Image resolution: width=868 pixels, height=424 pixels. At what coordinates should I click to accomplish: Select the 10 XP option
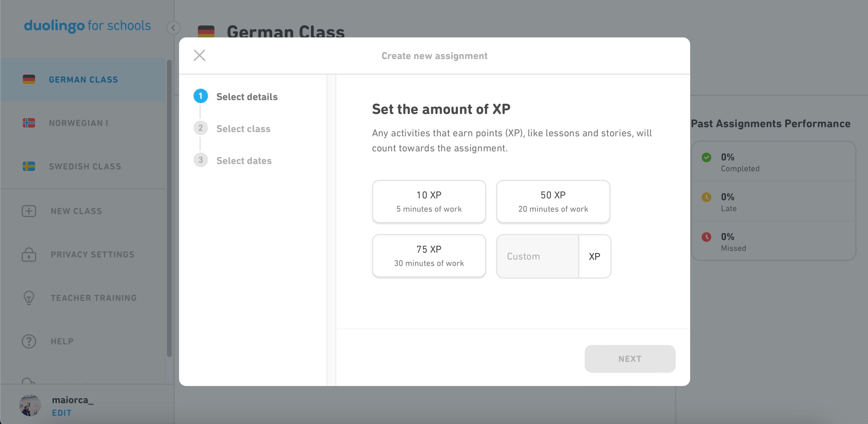pos(429,201)
